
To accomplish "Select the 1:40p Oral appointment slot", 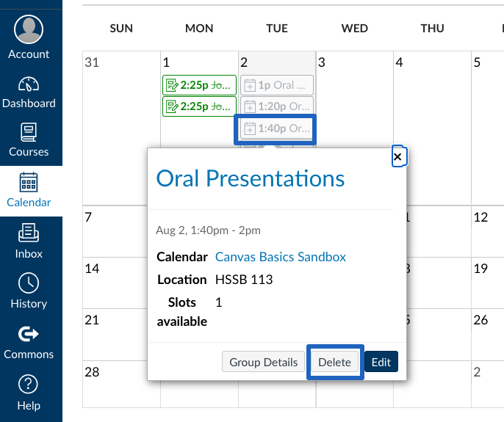I will pos(277,128).
